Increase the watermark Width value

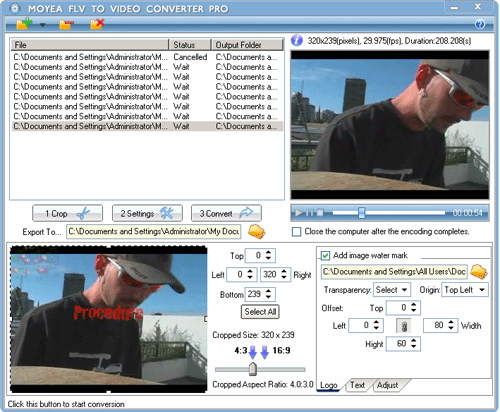coord(451,323)
